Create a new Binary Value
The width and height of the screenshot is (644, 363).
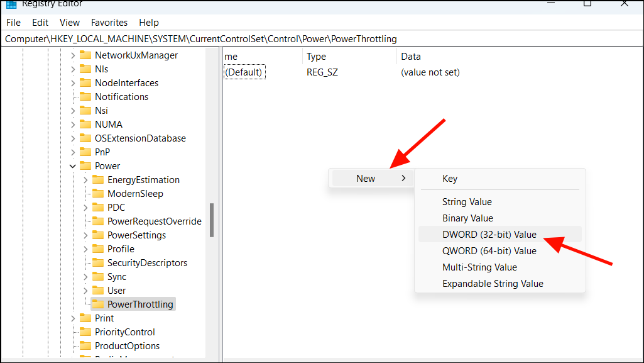pyautogui.click(x=500, y=218)
